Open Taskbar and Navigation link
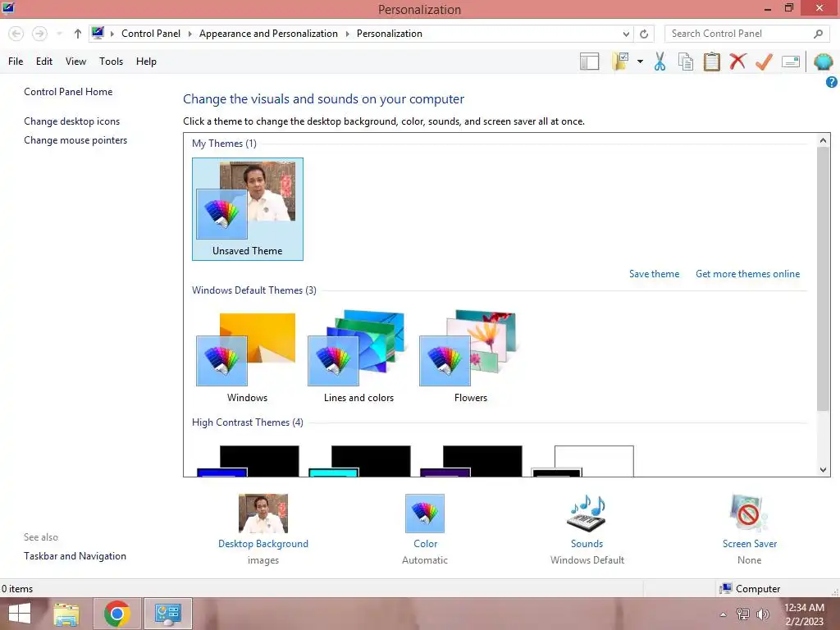This screenshot has width=840, height=630. point(75,556)
